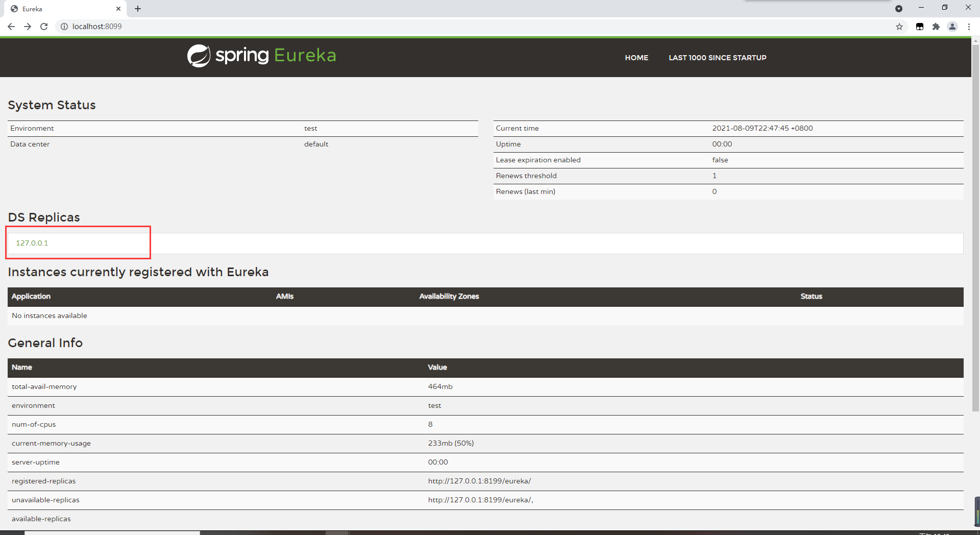Click the num-of-cpus row name
Screen dimensions: 980x535
[x=34, y=424]
